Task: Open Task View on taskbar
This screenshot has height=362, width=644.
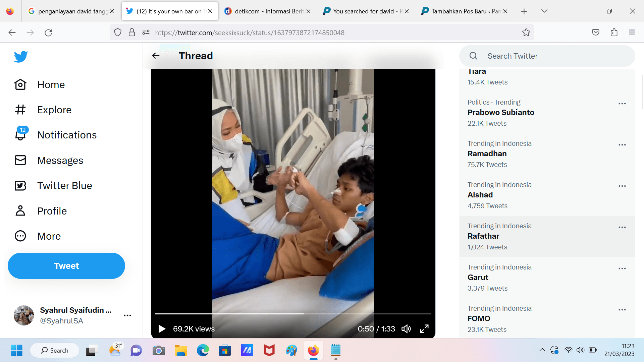Action: click(92, 350)
